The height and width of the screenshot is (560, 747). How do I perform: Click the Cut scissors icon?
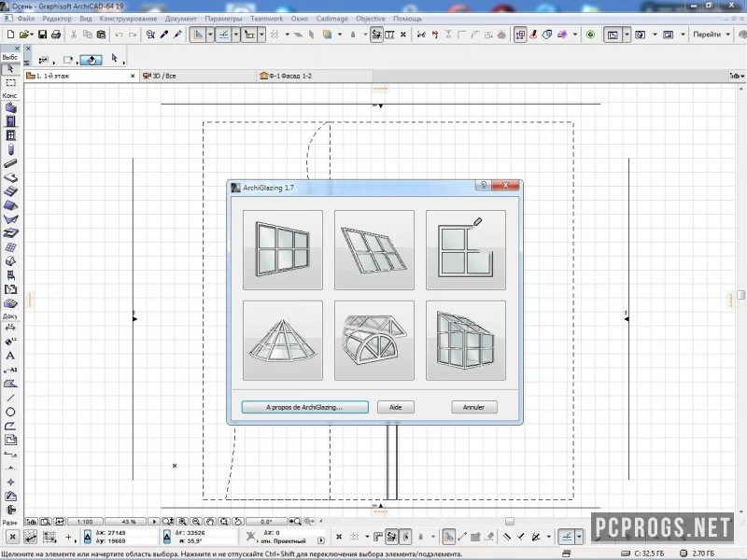point(74,35)
